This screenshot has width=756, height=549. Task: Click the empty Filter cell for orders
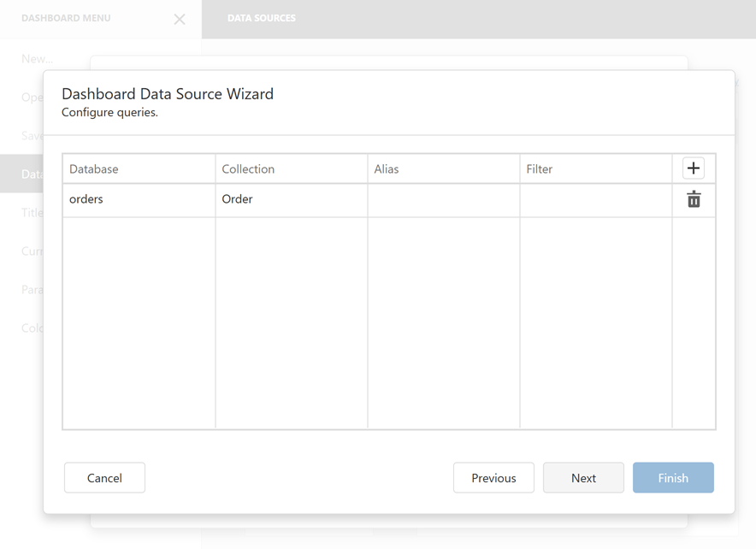click(x=596, y=199)
